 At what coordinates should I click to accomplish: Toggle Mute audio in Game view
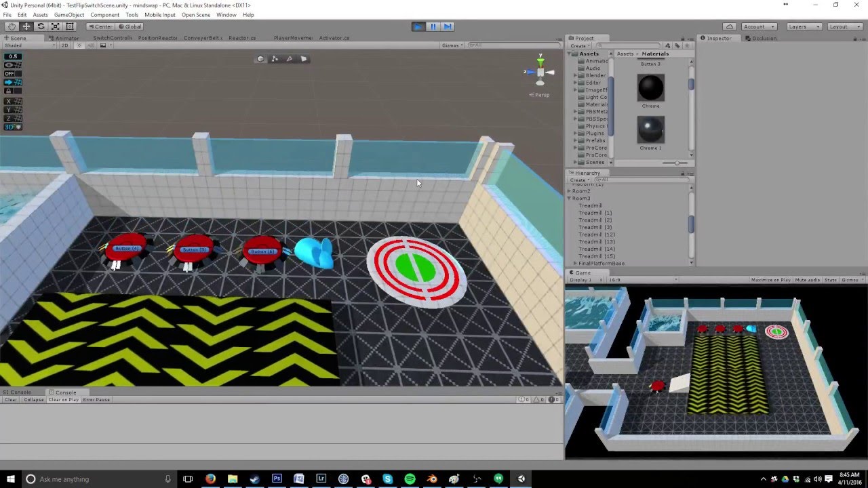click(x=808, y=280)
